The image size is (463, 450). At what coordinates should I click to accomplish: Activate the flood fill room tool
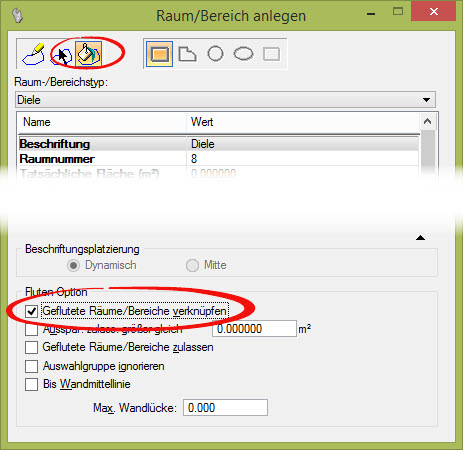(88, 54)
